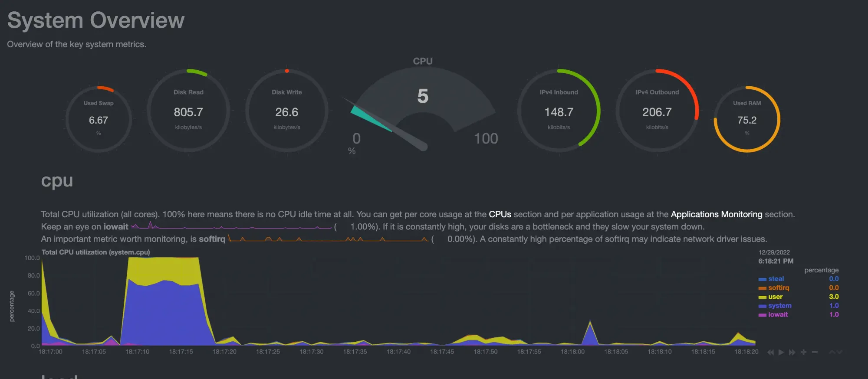The width and height of the screenshot is (868, 379).
Task: Toggle the system dimension in legend
Action: pos(779,306)
